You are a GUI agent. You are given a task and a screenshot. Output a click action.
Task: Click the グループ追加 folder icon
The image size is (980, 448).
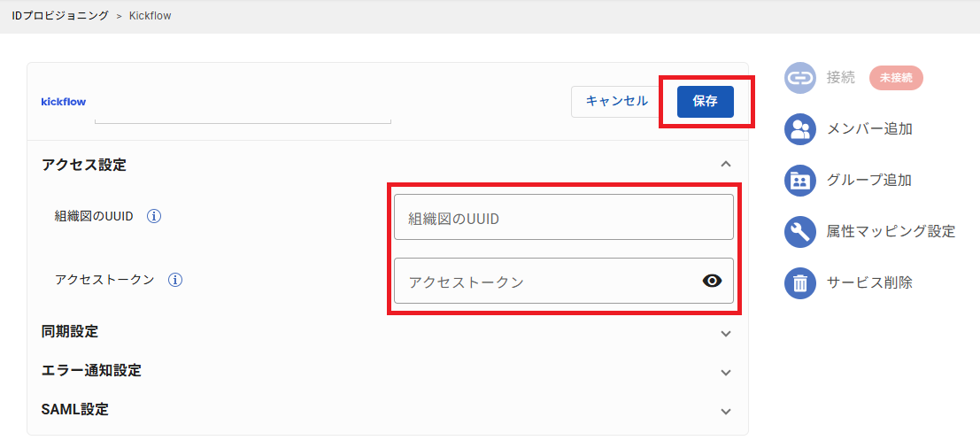point(800,181)
